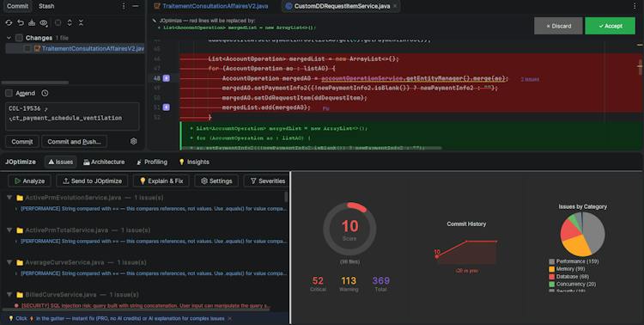Open the Profiling tab in JOptimize

[151, 162]
